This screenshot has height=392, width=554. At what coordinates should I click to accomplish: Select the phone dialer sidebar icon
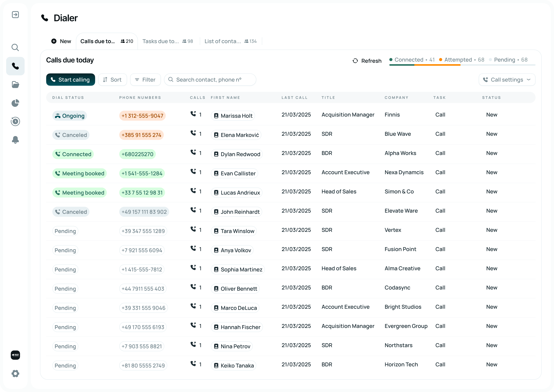[x=15, y=66]
